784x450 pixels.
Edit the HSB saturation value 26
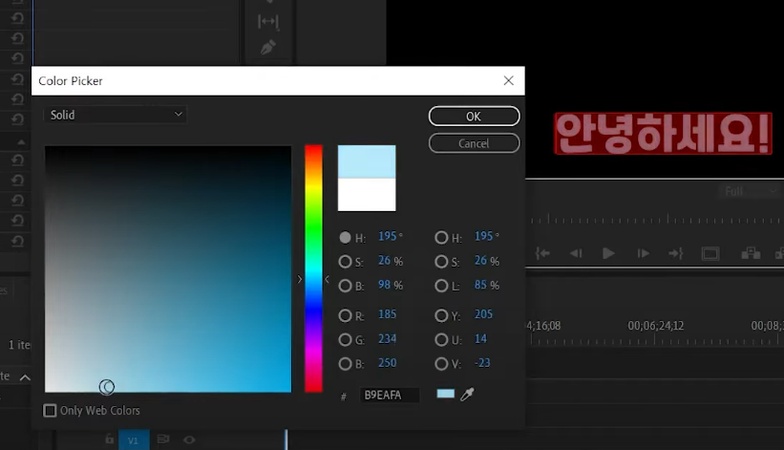[384, 260]
